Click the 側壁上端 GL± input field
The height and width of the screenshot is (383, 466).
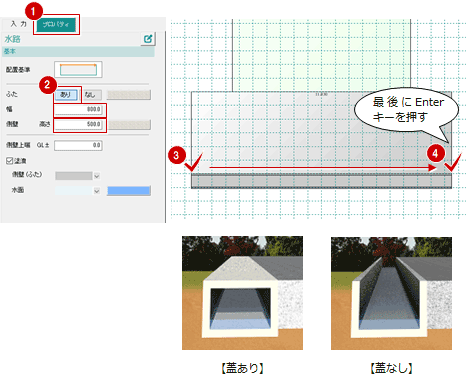pos(78,145)
